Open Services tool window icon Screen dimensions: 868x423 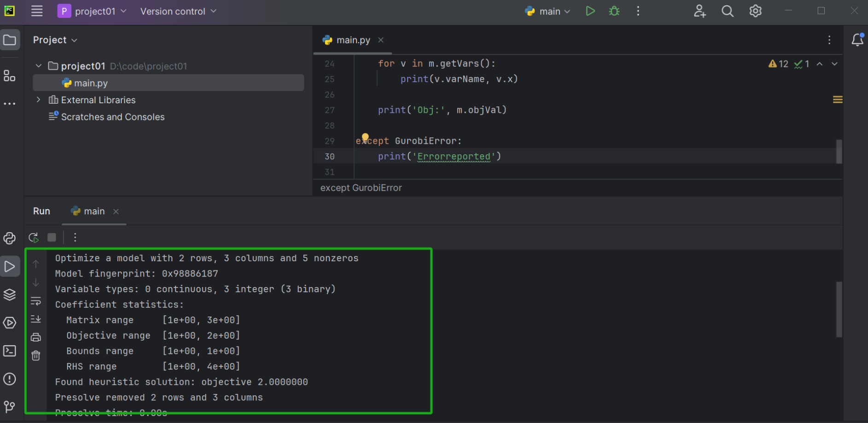coord(10,323)
